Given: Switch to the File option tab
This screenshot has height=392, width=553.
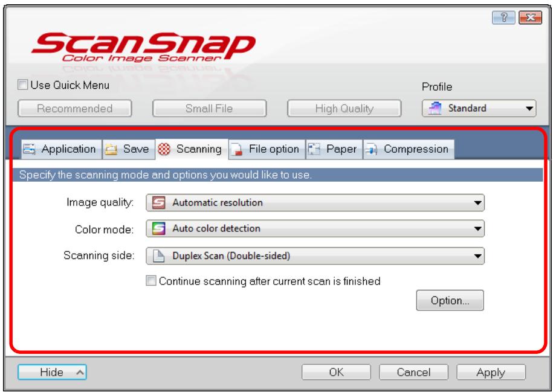Looking at the screenshot, I should tap(267, 149).
